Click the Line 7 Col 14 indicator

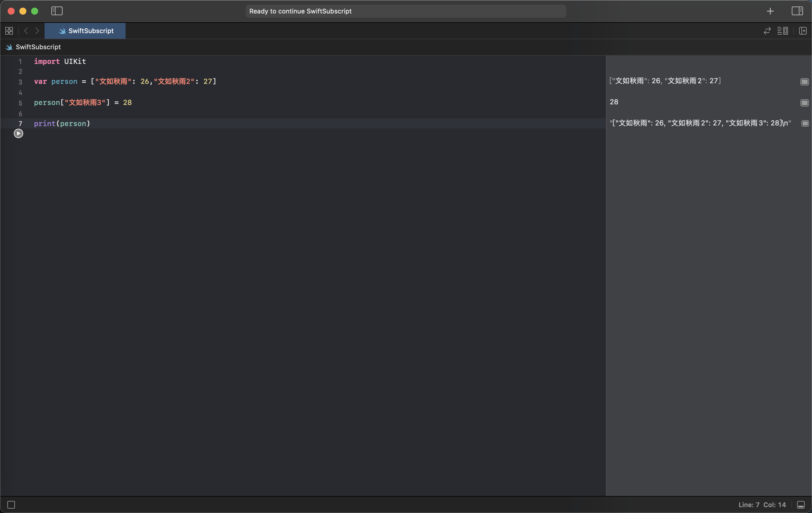click(x=762, y=504)
